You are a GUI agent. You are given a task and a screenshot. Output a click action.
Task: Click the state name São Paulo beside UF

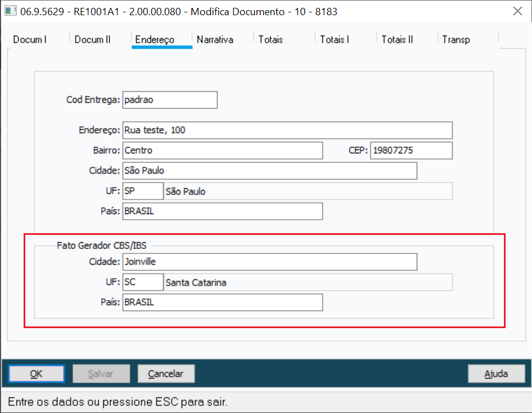point(185,192)
